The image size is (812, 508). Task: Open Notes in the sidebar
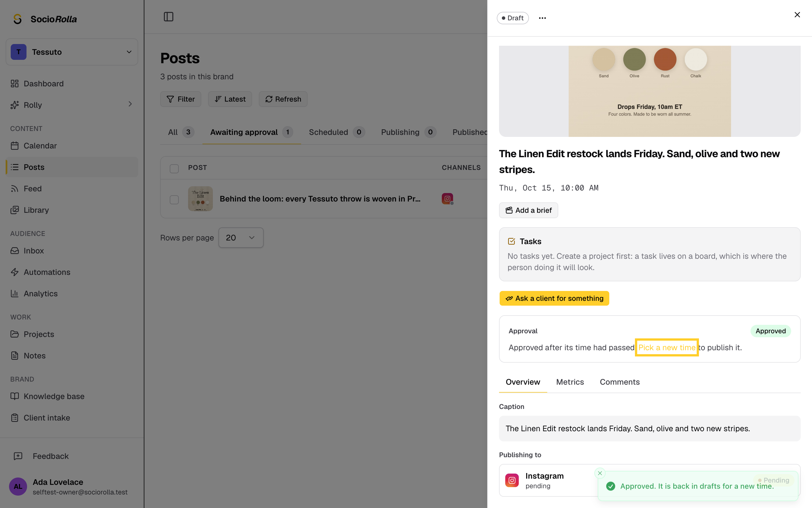click(x=72, y=356)
